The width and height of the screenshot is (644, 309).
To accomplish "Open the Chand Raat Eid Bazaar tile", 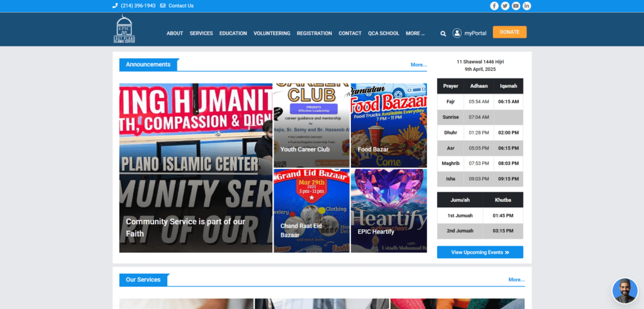I will [311, 210].
